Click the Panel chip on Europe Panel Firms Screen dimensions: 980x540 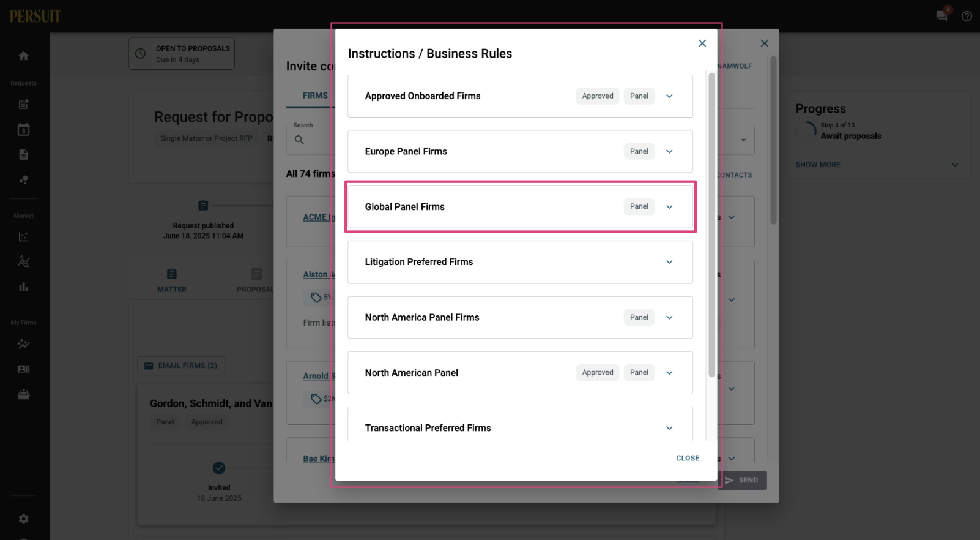click(x=639, y=151)
